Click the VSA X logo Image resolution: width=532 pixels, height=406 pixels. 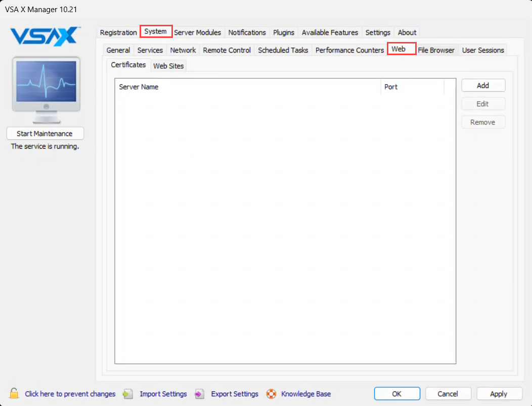(x=46, y=36)
